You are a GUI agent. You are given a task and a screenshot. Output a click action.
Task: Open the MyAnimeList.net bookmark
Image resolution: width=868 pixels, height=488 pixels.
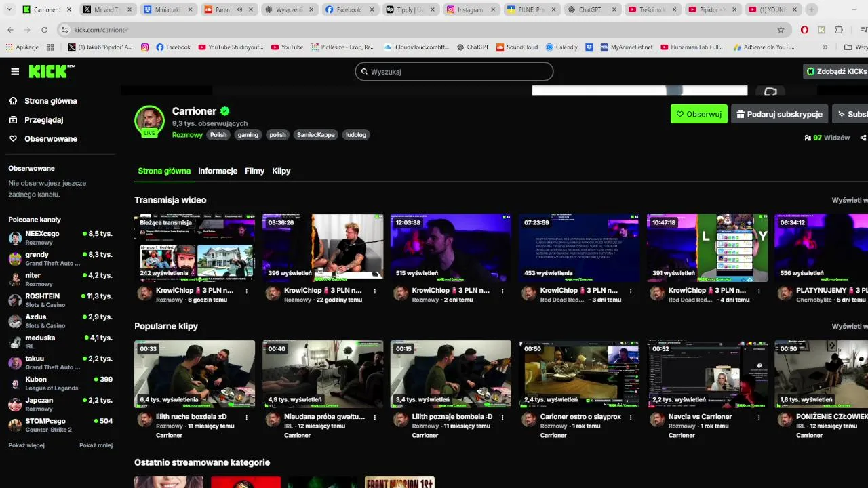626,47
